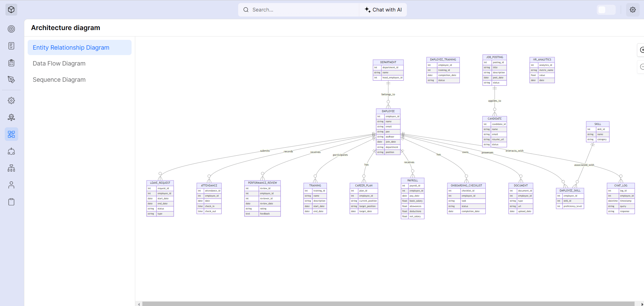
Task: Open settings gear at top right
Action: [x=633, y=10]
